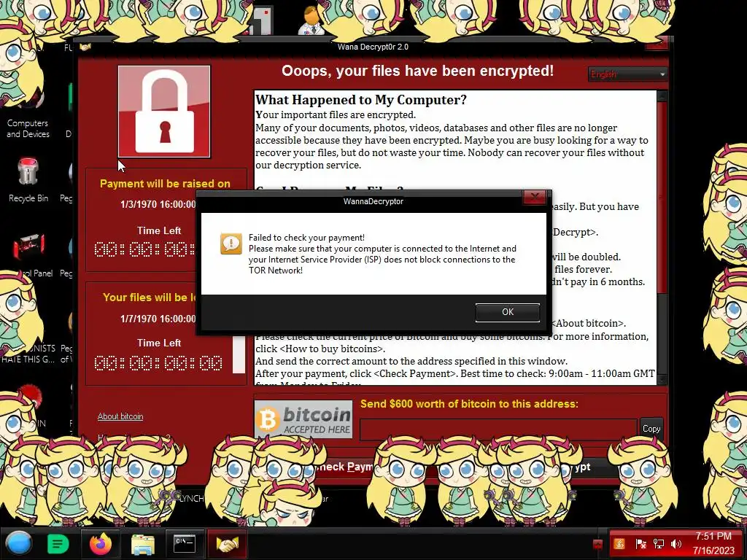Open the Start orb on taskbar
Screen dimensions: 747x560
[x=18, y=543]
